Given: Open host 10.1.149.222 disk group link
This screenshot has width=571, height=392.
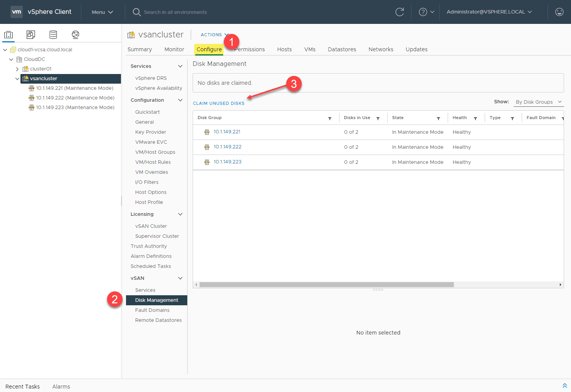Looking at the screenshot, I should [x=227, y=147].
